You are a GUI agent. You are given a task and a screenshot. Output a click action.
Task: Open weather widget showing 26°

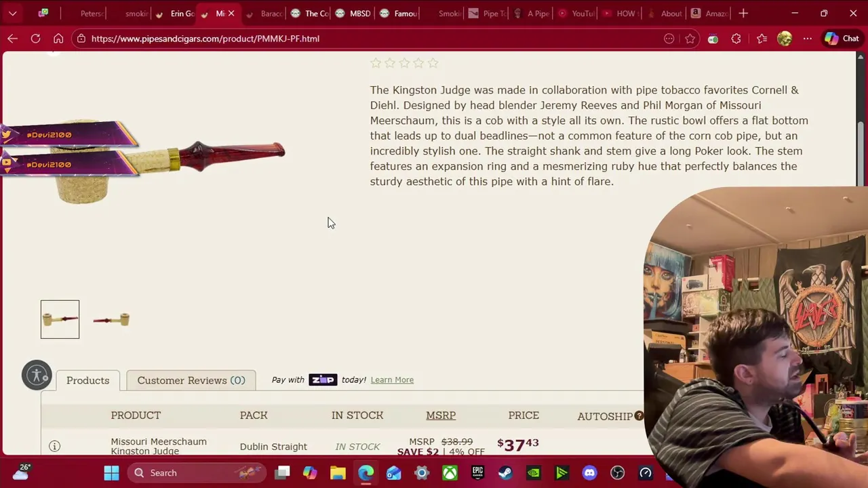[20, 472]
